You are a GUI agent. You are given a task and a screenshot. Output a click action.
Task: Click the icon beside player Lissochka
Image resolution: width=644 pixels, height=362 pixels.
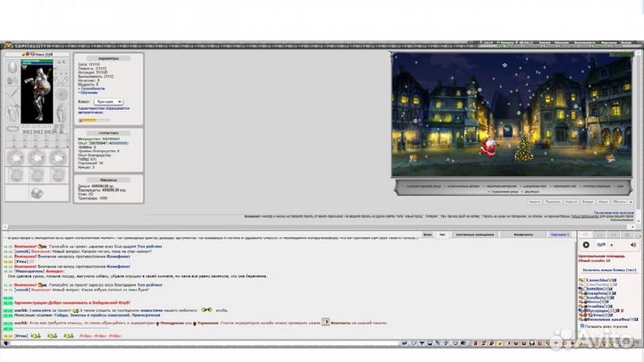[x=582, y=280]
